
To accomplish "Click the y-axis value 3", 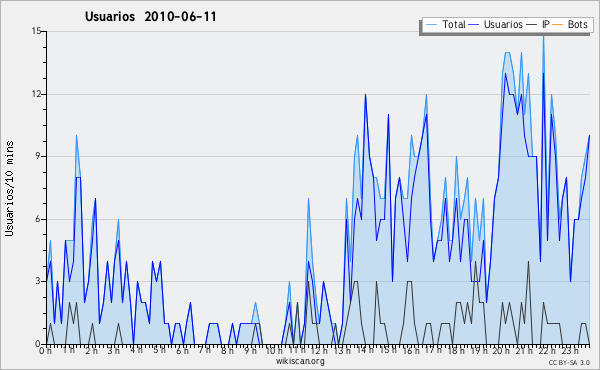I will (x=39, y=281).
